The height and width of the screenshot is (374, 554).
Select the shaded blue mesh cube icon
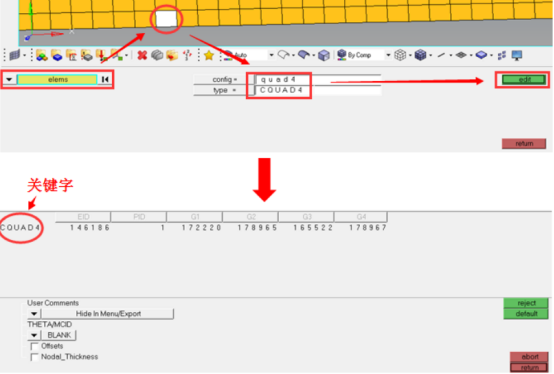pos(420,55)
